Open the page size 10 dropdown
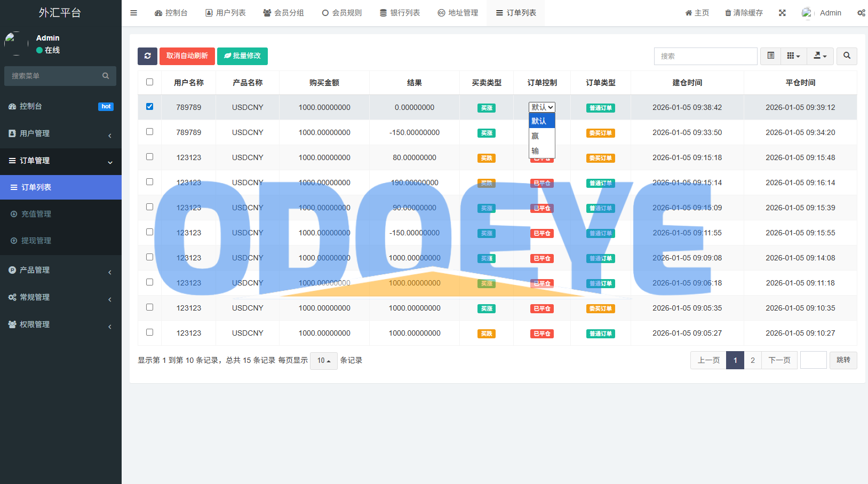Viewport: 868px width, 484px height. pyautogui.click(x=323, y=361)
